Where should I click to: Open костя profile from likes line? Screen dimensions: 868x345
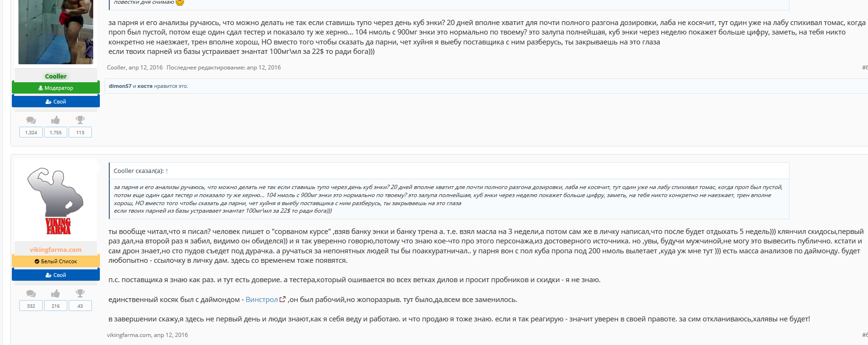145,86
